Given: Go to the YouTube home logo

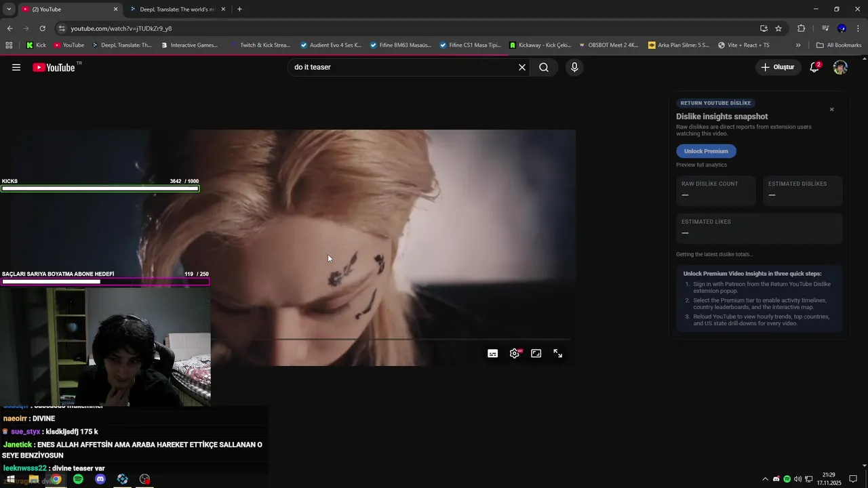Looking at the screenshot, I should click(x=54, y=67).
